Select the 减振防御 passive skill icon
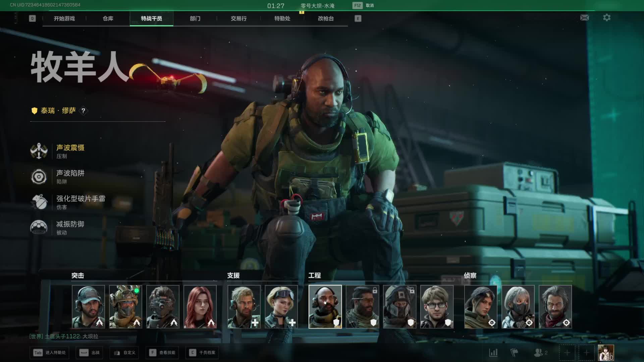Screen dimensions: 644x362 click(39, 228)
